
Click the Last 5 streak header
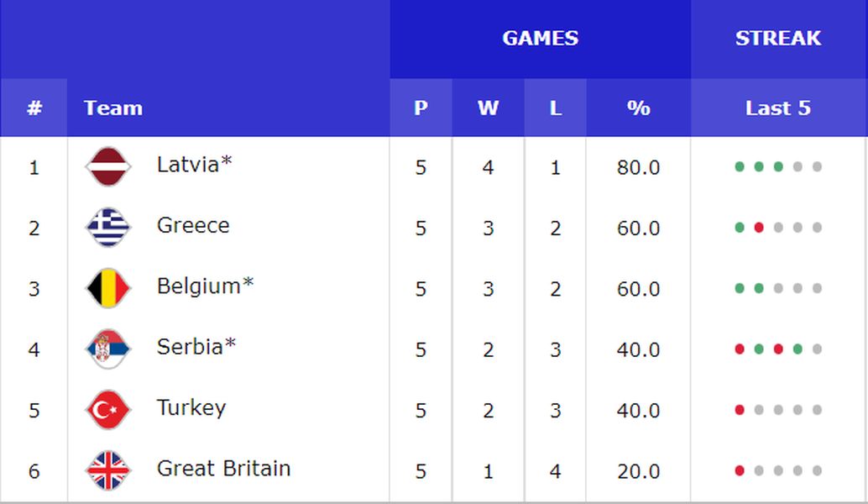pyautogui.click(x=778, y=108)
